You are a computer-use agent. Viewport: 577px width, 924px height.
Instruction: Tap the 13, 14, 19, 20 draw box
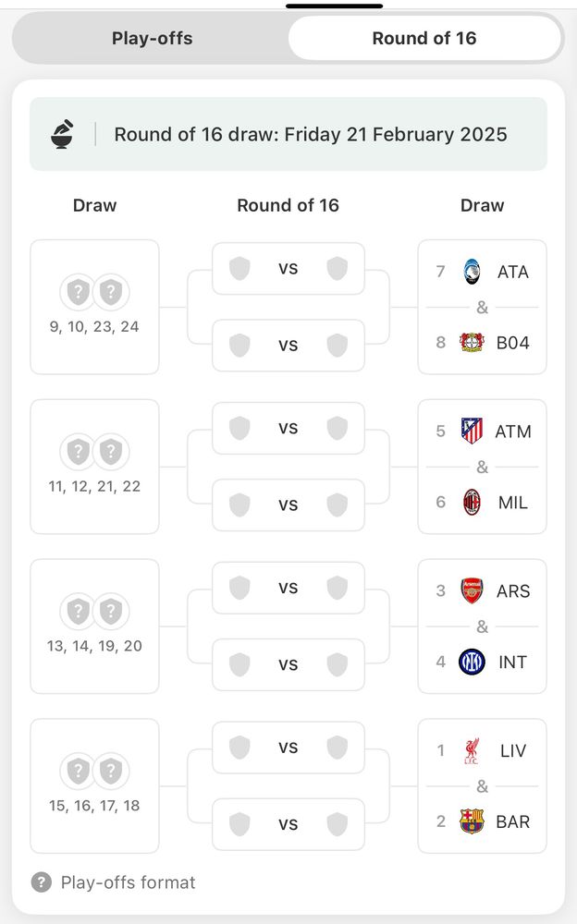click(x=94, y=626)
